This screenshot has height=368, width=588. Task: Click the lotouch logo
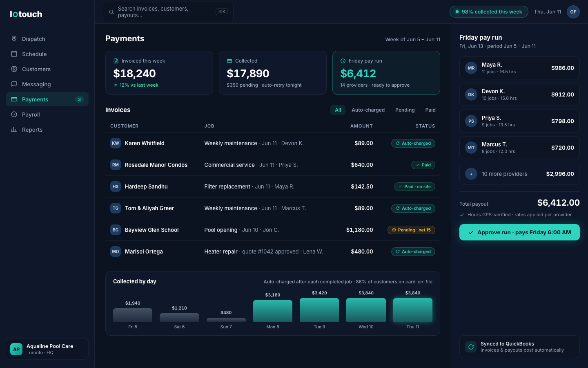coord(26,14)
